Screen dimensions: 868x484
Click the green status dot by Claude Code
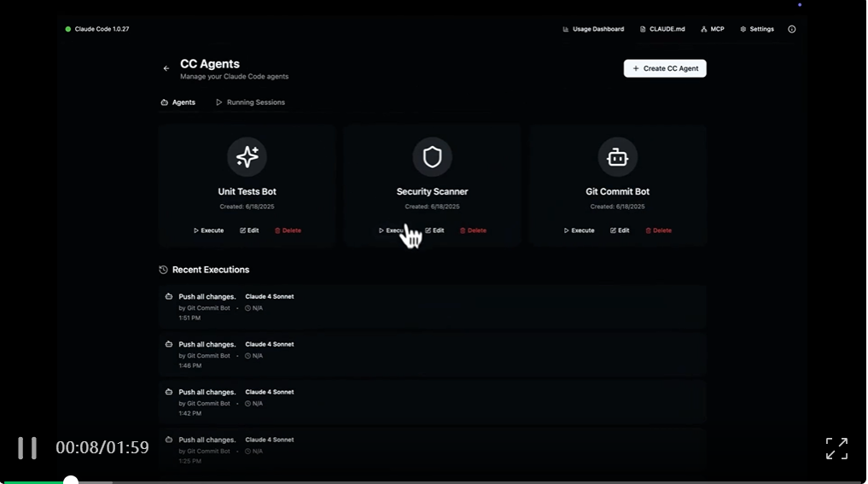[68, 29]
